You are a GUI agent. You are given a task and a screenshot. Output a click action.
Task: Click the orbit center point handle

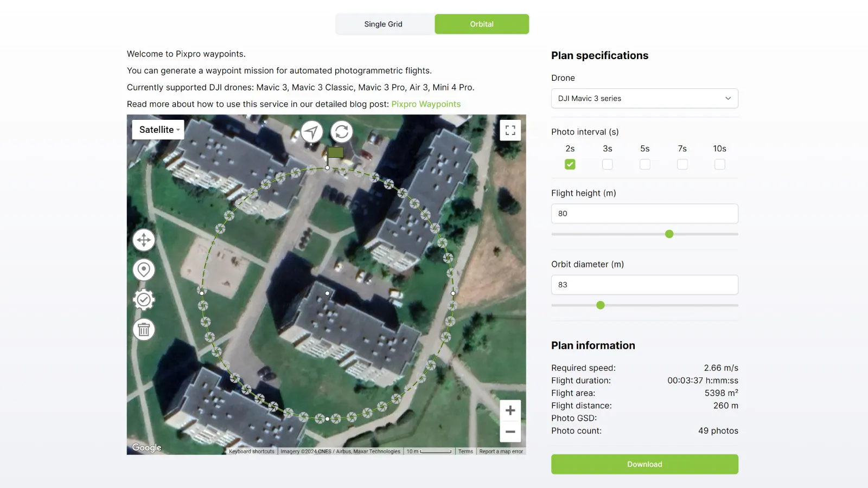327,293
